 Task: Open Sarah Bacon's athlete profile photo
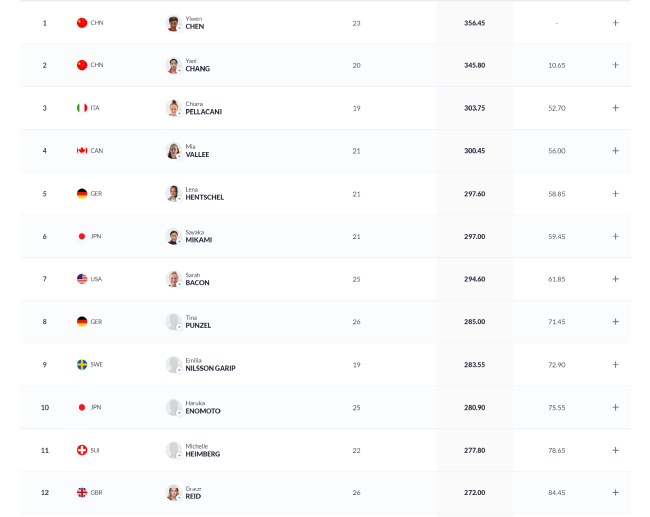point(173,279)
